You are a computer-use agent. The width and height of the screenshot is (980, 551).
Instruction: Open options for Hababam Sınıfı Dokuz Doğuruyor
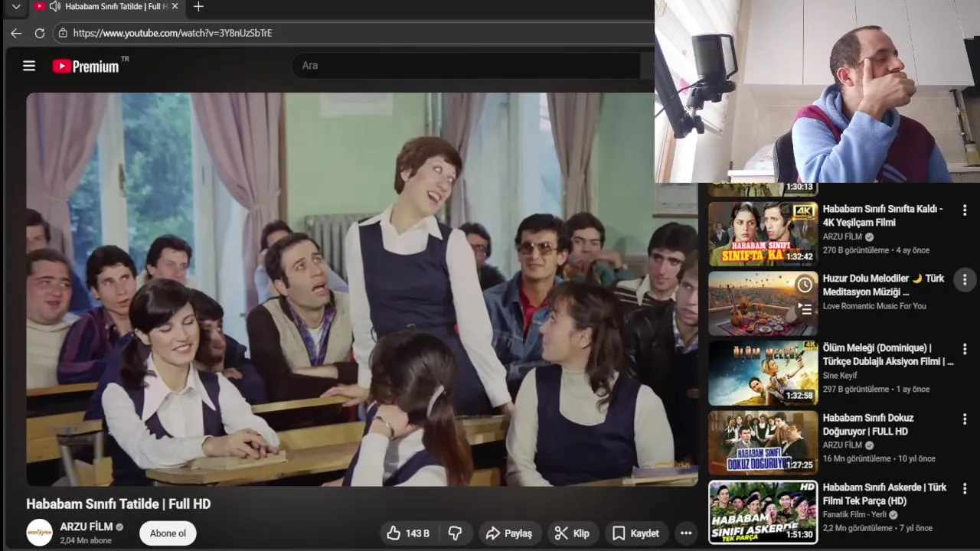pos(965,419)
